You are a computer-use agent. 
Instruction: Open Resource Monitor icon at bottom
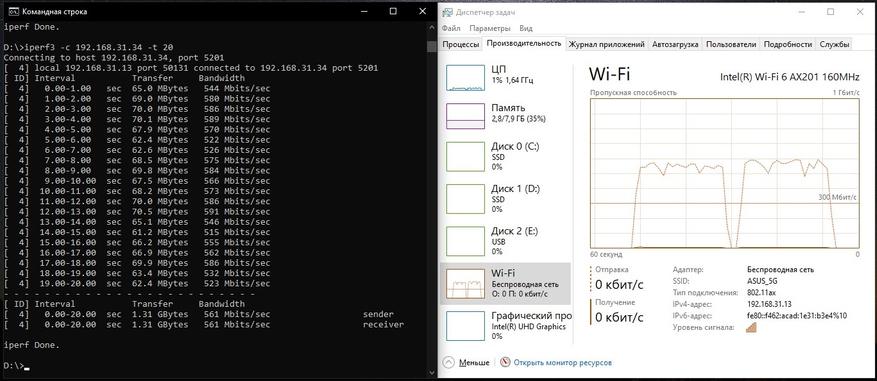505,362
